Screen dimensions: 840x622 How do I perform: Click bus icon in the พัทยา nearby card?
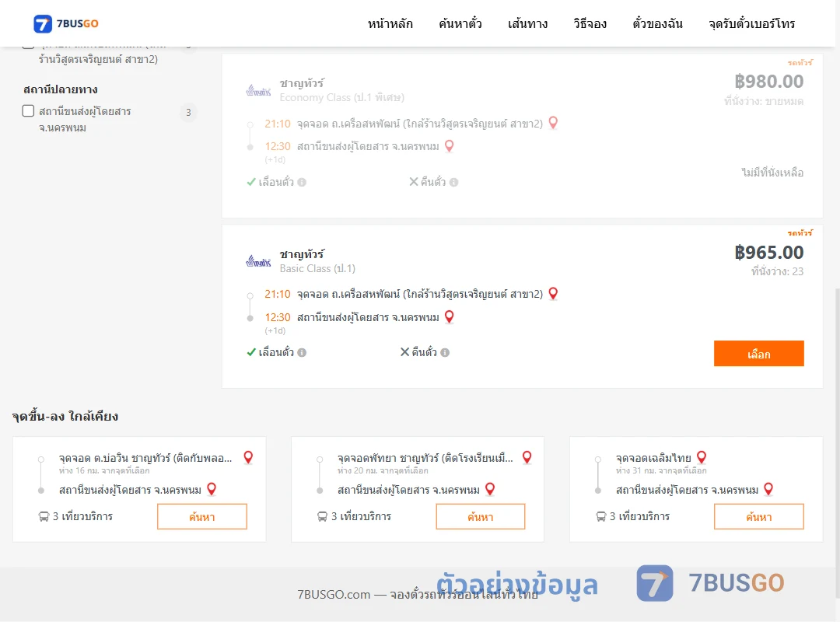point(323,516)
